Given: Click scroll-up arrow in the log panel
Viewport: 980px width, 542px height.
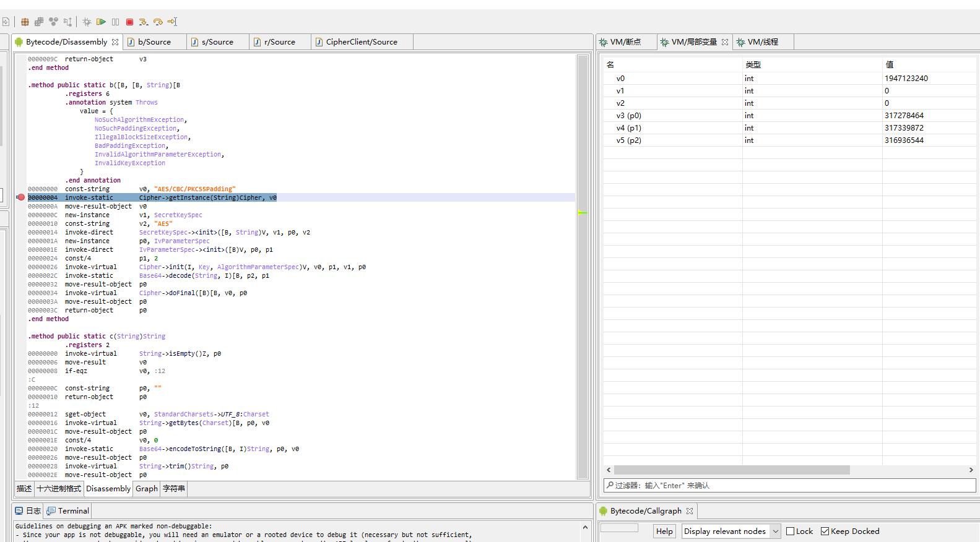Looking at the screenshot, I should point(585,528).
